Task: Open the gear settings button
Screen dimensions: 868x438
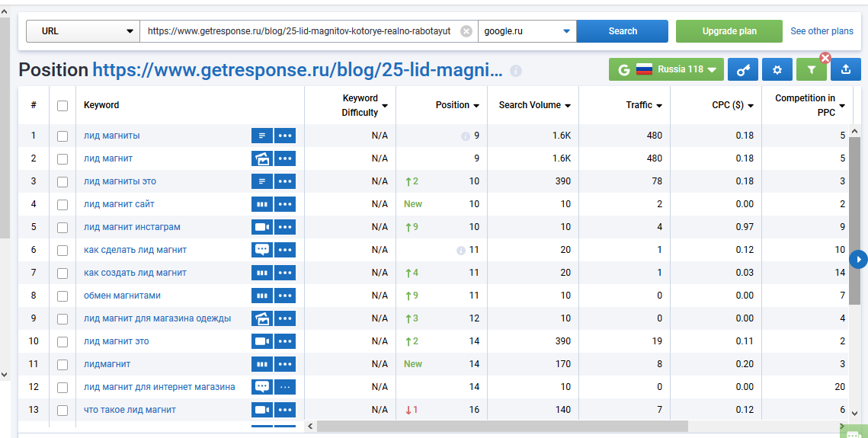Action: tap(777, 69)
